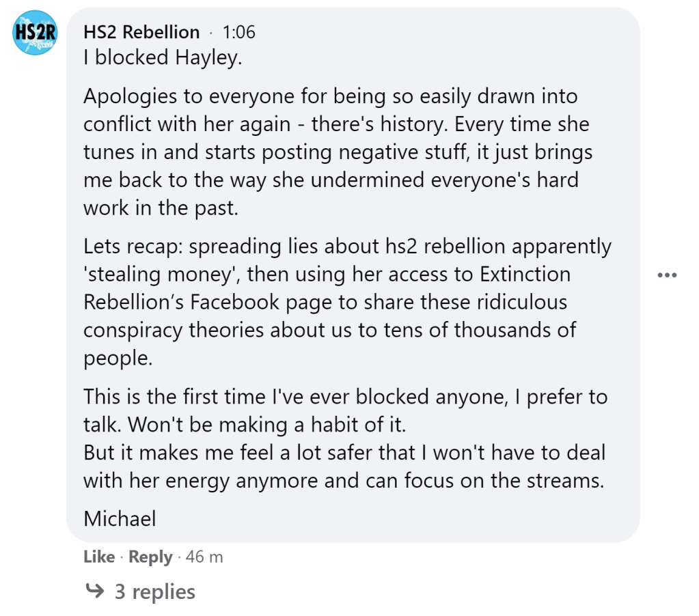Open the three-dot comment options menu

click(666, 276)
